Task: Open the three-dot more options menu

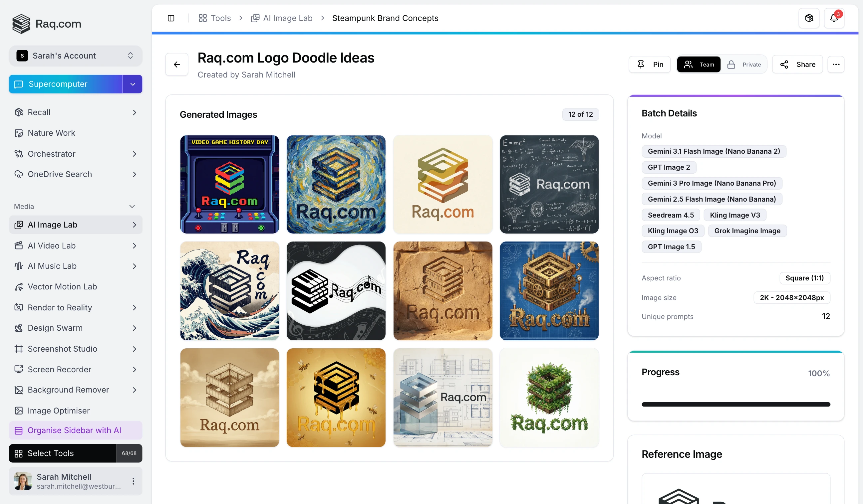Action: [836, 64]
